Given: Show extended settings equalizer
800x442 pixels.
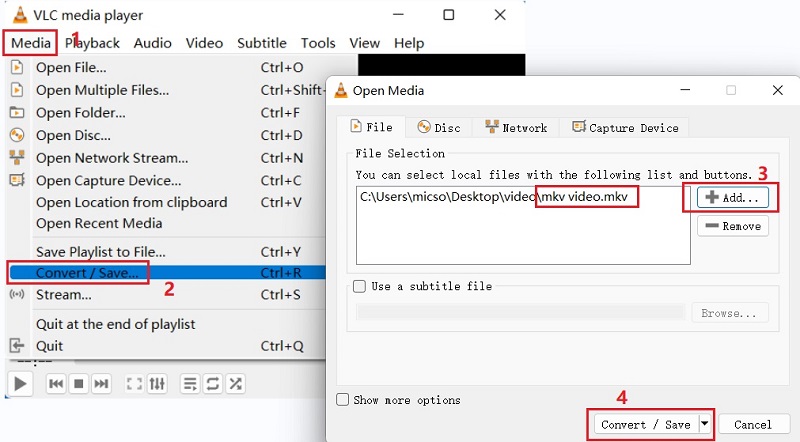Looking at the screenshot, I should 157,383.
